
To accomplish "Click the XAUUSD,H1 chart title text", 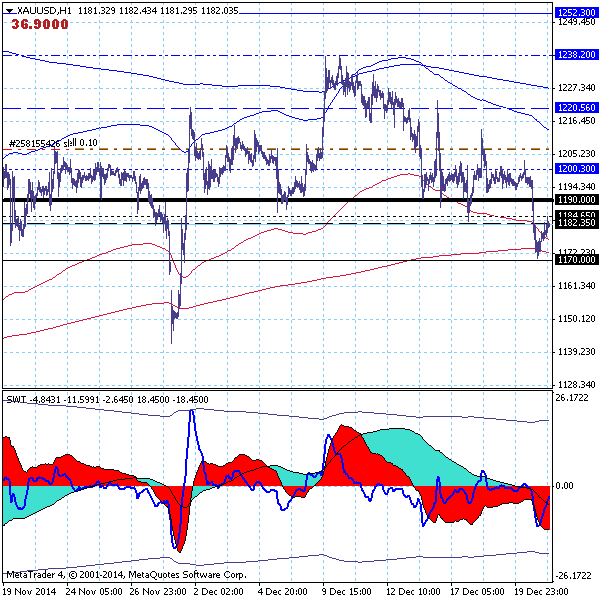I will click(44, 11).
